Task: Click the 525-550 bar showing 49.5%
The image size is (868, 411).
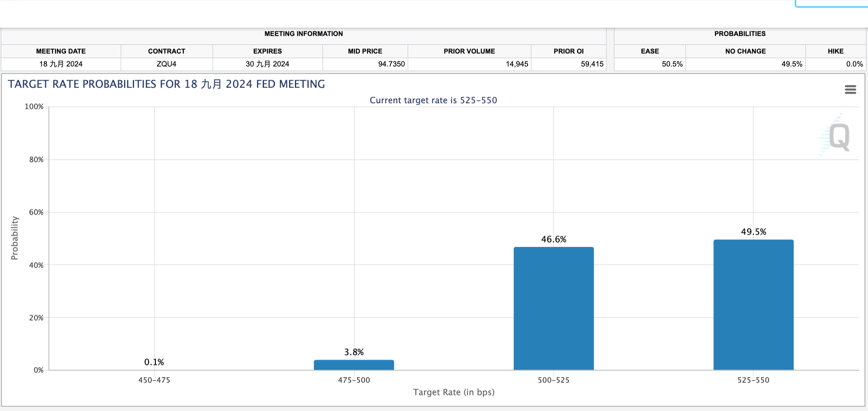Action: coord(753,305)
